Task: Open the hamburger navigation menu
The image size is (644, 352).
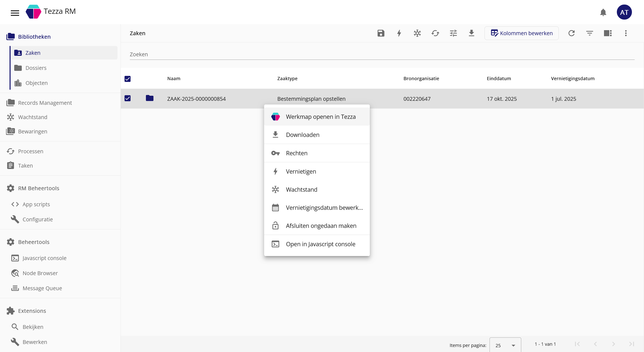Action: pos(15,13)
